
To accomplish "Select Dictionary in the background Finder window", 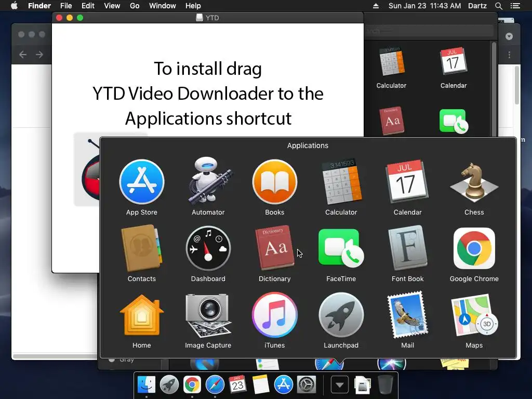I will click(392, 121).
